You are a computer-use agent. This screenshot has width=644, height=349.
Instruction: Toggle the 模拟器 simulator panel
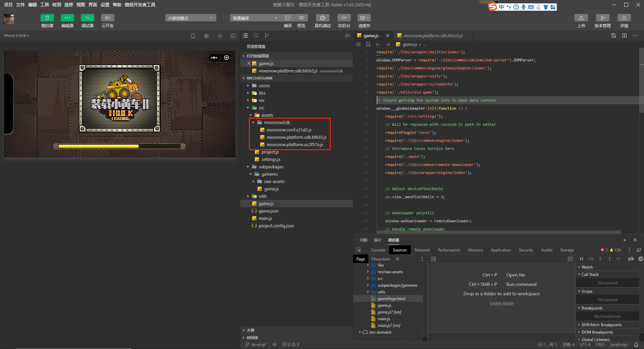47,18
